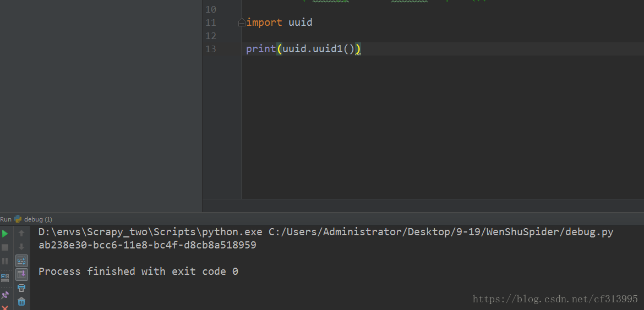The width and height of the screenshot is (644, 310).
Task: Collapse the fold marker beside import uuid
Action: click(x=242, y=23)
